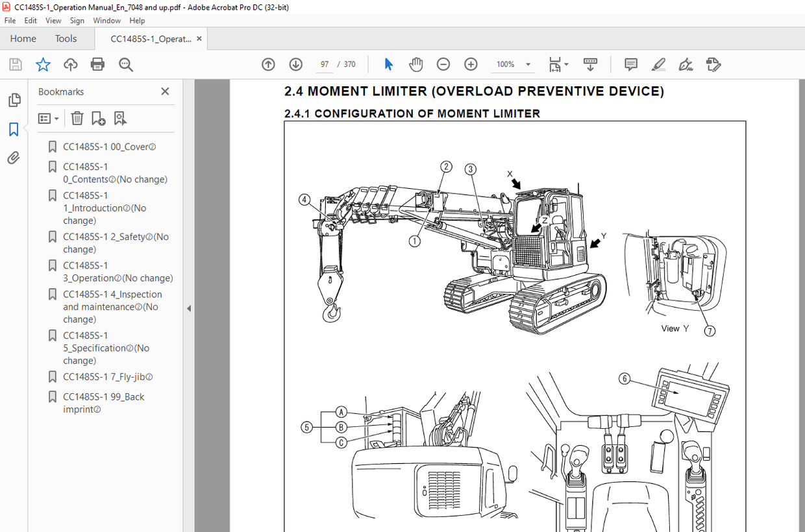805x532 pixels.
Task: Open the find current bookmark tool
Action: click(120, 118)
